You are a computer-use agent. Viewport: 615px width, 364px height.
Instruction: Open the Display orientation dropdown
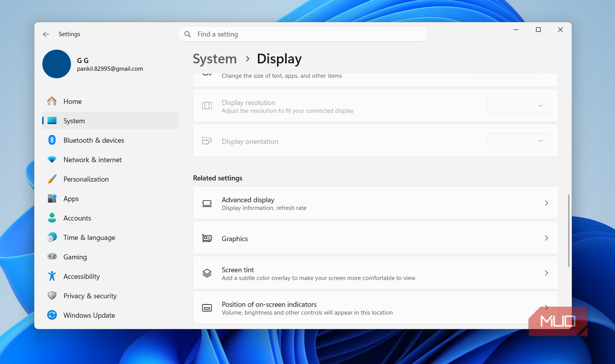(x=518, y=141)
